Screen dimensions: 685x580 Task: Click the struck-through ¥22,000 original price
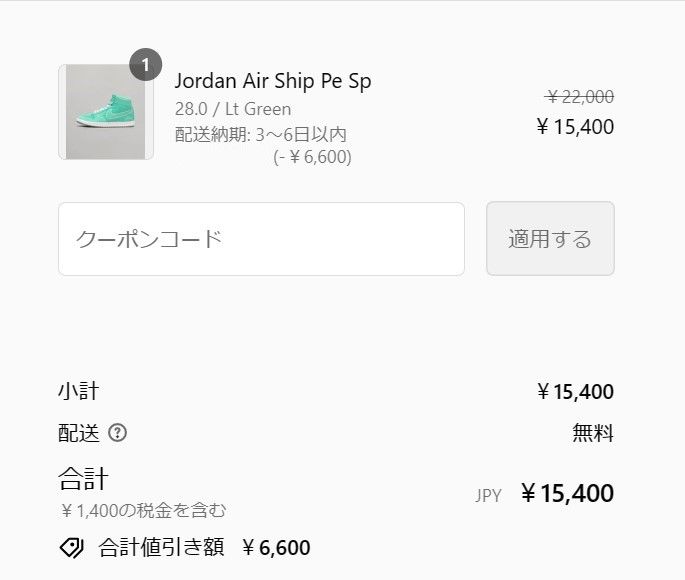click(x=580, y=97)
